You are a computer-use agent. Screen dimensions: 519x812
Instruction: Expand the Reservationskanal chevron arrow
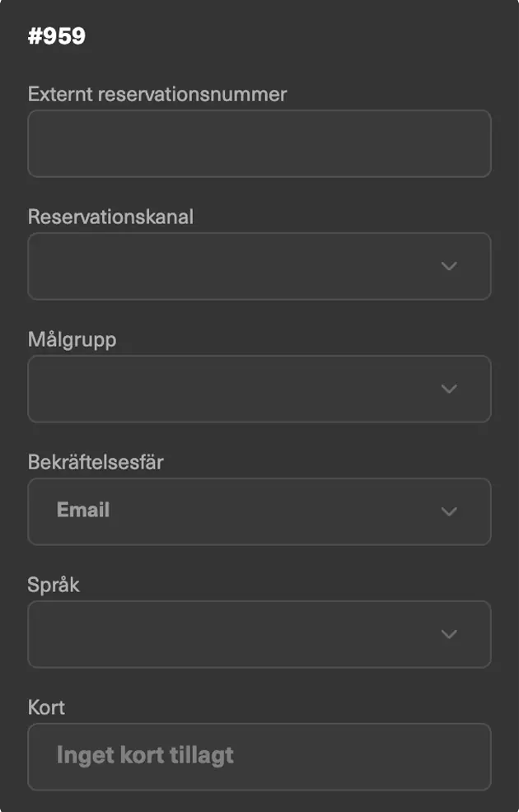click(x=449, y=266)
